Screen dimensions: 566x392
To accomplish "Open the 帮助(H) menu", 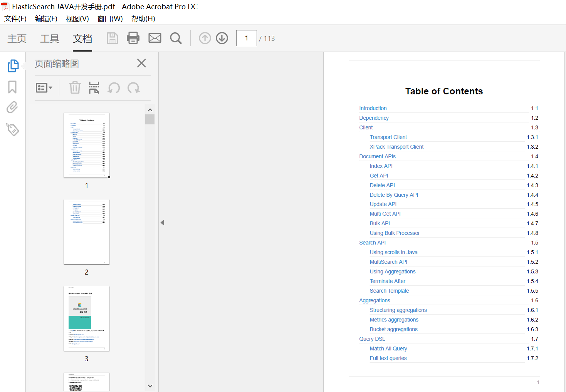I will click(143, 19).
